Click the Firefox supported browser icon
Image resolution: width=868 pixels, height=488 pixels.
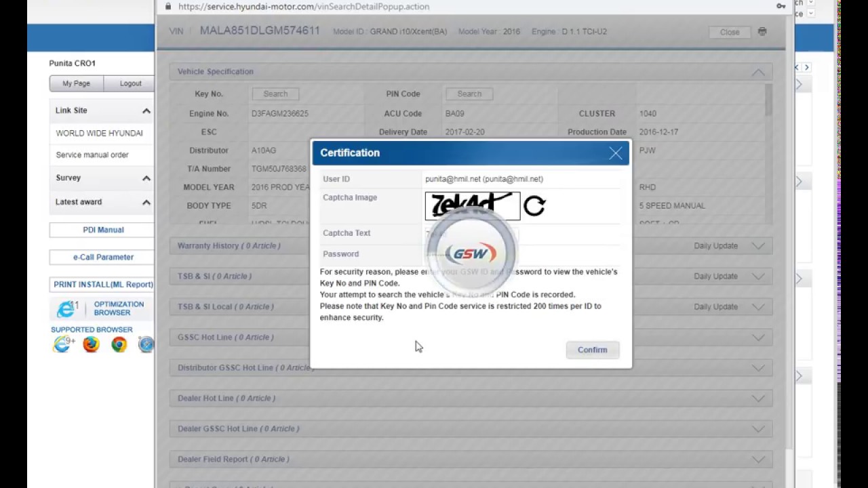(91, 344)
